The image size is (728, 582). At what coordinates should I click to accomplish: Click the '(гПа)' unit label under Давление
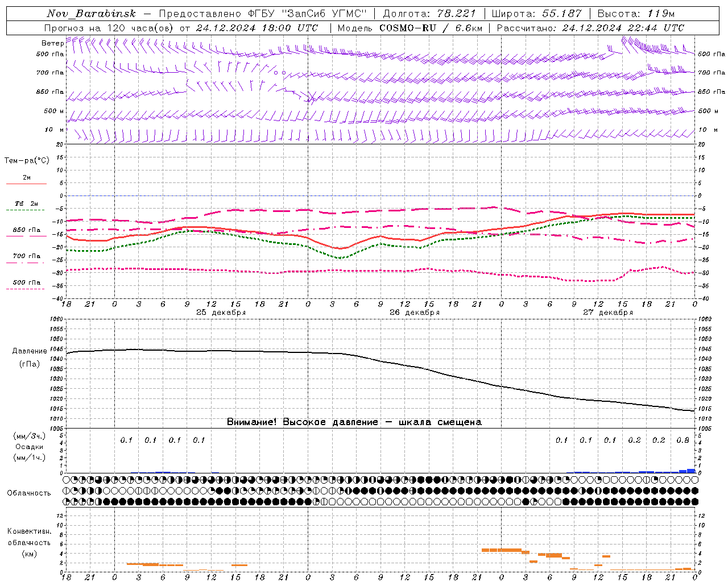pos(30,364)
